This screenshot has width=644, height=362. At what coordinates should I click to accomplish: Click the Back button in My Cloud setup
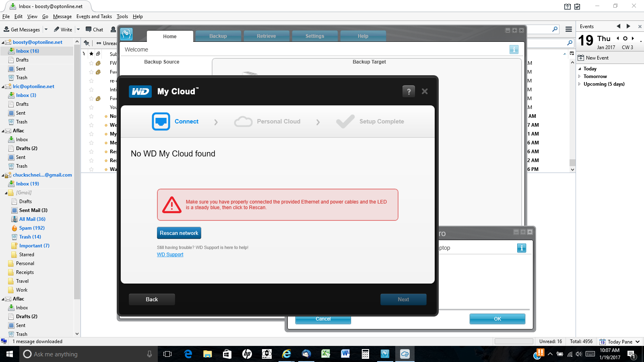click(152, 299)
